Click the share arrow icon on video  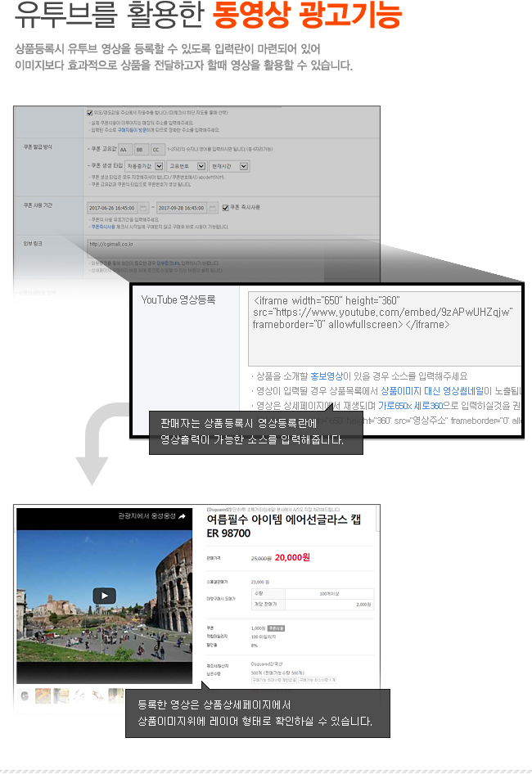182,516
